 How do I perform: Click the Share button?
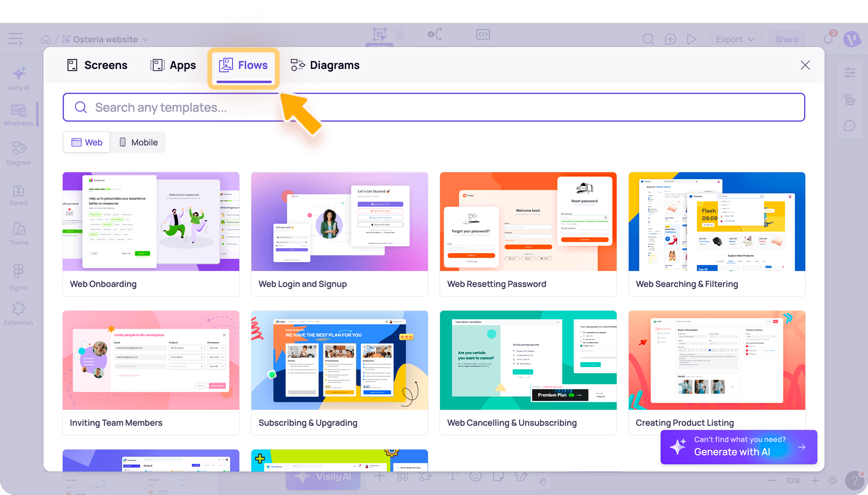pyautogui.click(x=786, y=39)
